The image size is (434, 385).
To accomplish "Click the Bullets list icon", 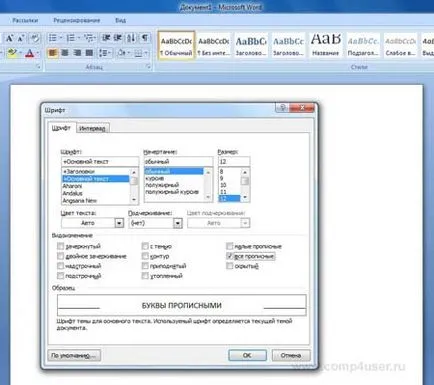I will click(x=52, y=38).
